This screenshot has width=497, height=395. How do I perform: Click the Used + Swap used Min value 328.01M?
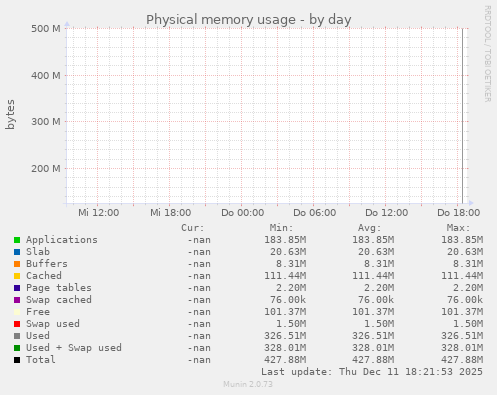(x=285, y=348)
